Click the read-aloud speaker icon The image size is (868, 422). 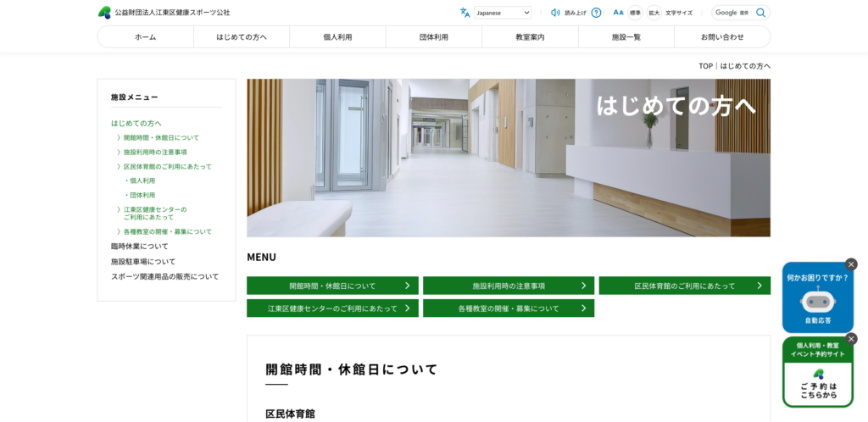[x=555, y=13]
